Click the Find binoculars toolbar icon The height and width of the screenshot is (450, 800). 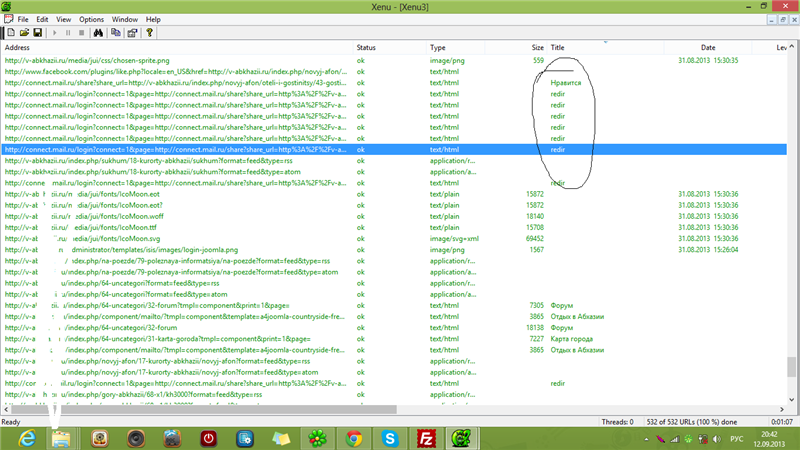coord(99,32)
